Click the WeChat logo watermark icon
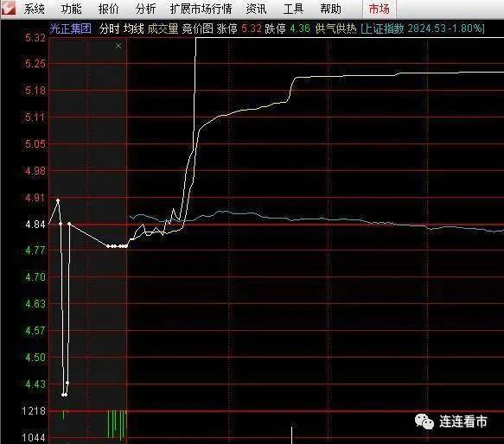The image size is (504, 444). point(424,422)
